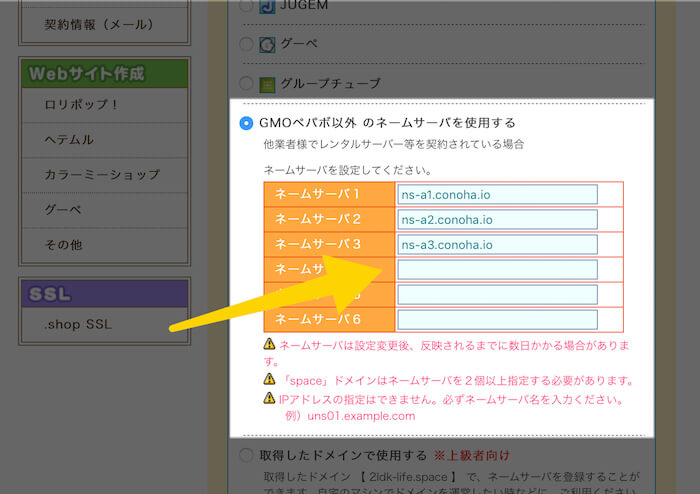
Task: Click the ネームサーバ6 label cell
Action: (x=329, y=320)
